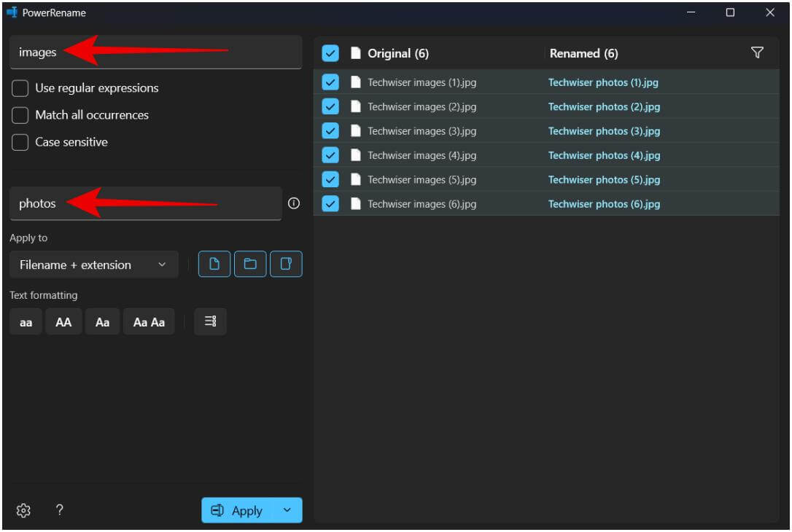The height and width of the screenshot is (532, 792).
Task: Expand Apply button dropdown arrow
Action: point(287,510)
